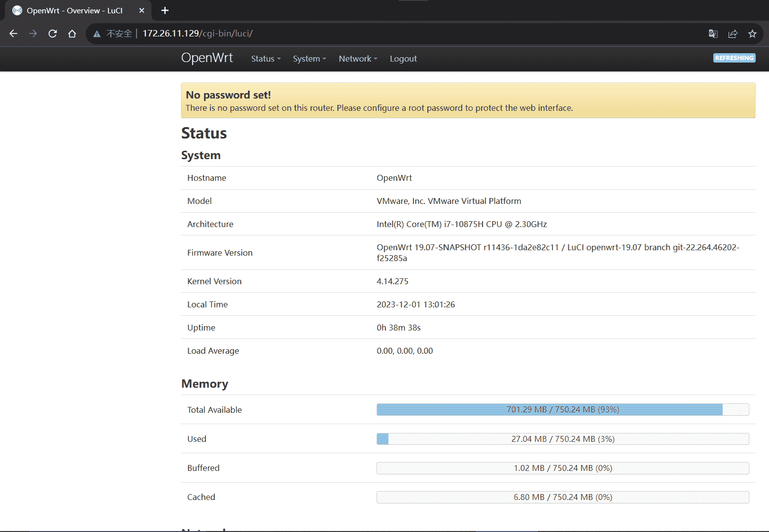The width and height of the screenshot is (769, 532).
Task: Click the 'Status' page heading
Action: click(x=204, y=133)
